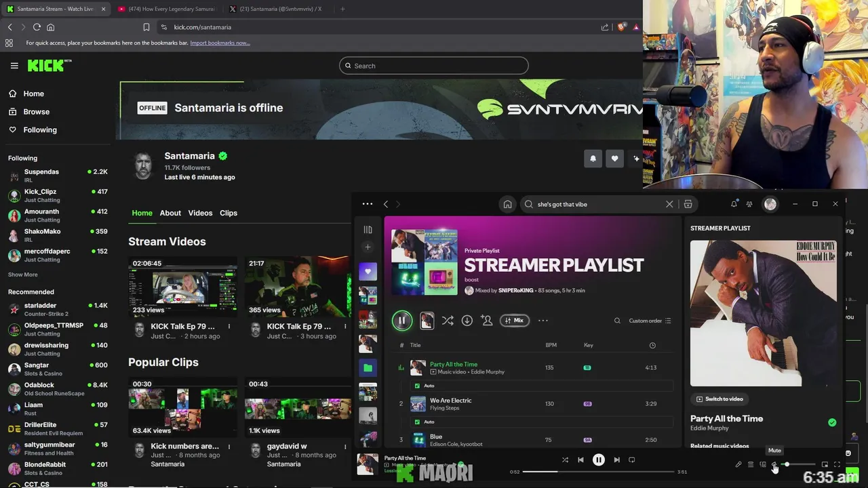The height and width of the screenshot is (488, 868).
Task: Enable notifications bell for Santamaria
Action: coord(593,159)
